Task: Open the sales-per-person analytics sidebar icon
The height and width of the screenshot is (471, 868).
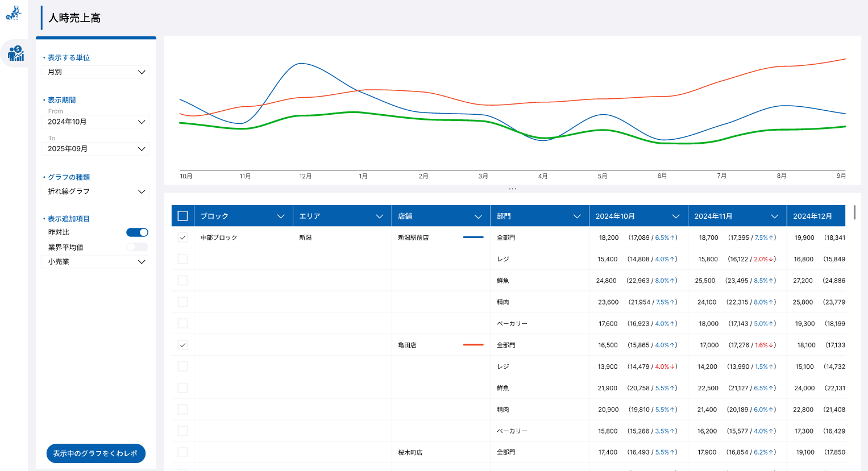Action: pos(16,53)
